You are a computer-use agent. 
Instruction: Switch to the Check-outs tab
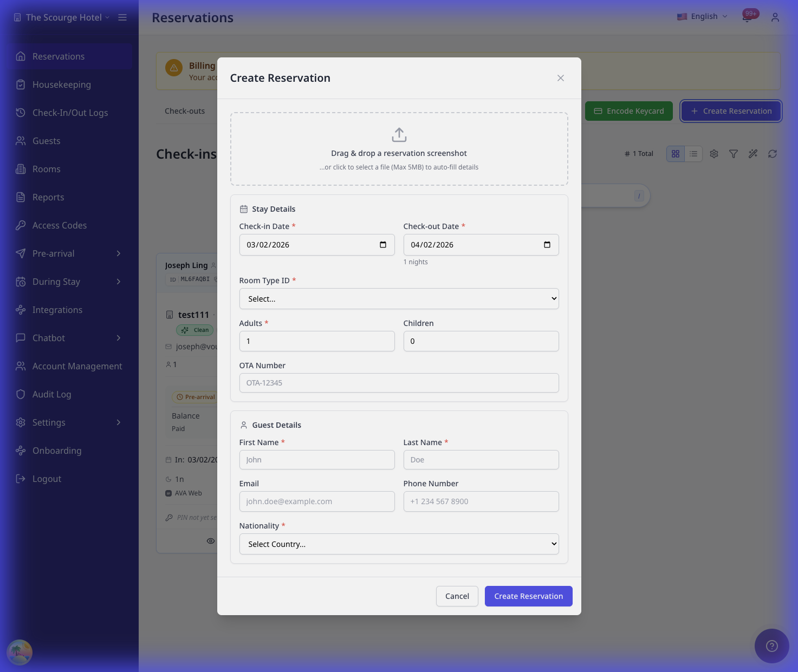(x=184, y=111)
